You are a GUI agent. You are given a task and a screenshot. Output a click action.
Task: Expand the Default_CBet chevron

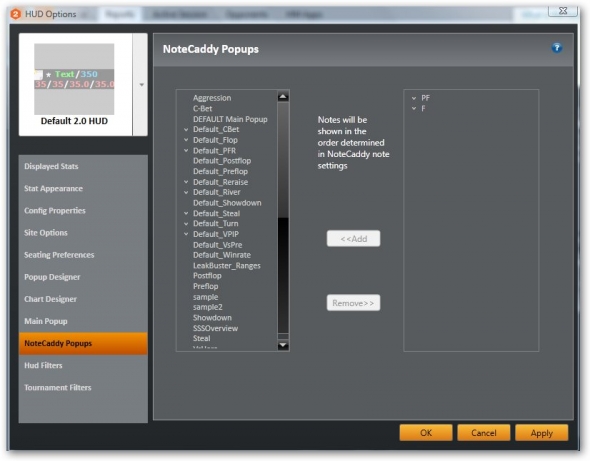tap(186, 129)
